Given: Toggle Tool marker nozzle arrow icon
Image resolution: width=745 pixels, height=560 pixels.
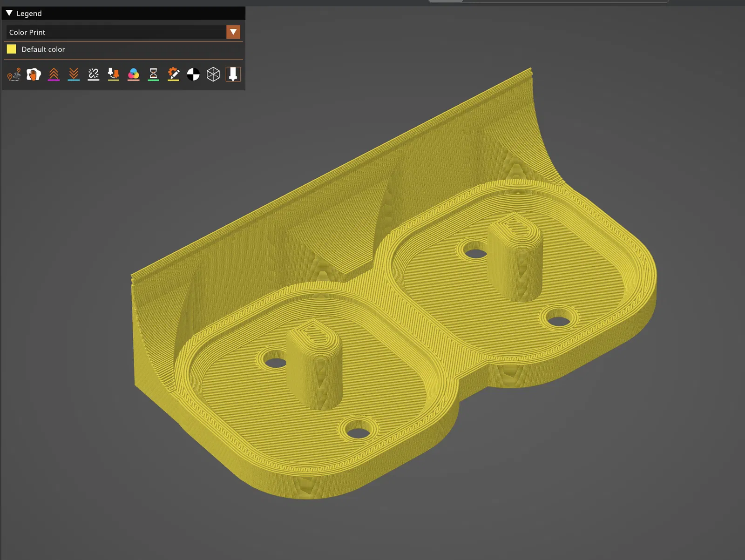Looking at the screenshot, I should (x=233, y=74).
